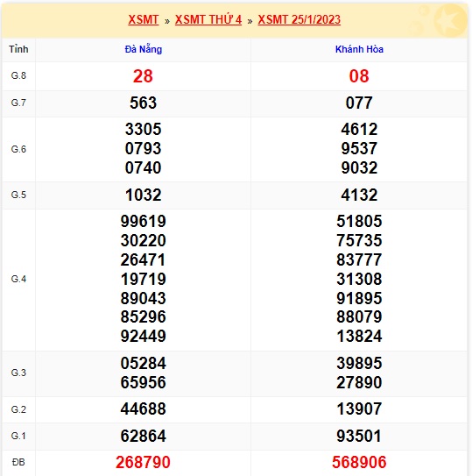Select G.6 number 9032
Image resolution: width=472 pixels, height=476 pixels.
pos(359,168)
